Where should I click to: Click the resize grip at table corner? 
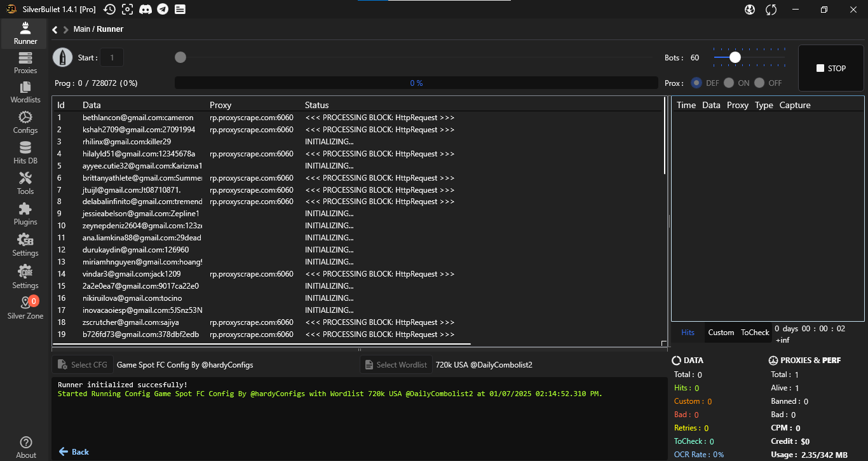(664, 344)
